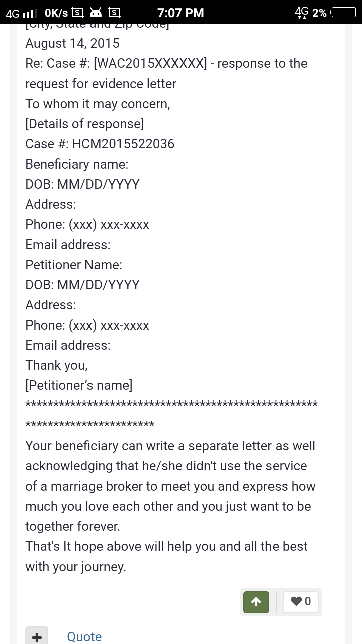Viewport: 362px width, 644px height.
Task: Tap the asterisk separator line
Action: click(x=171, y=414)
